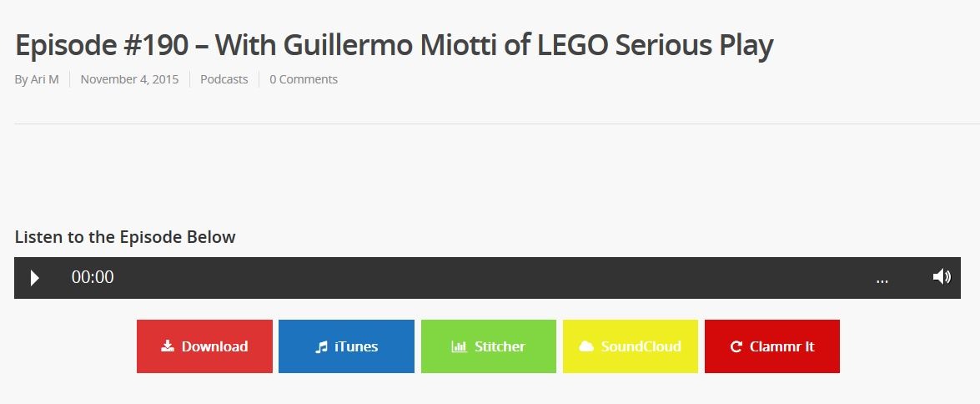Click the SoundCloud cloud icon
This screenshot has width=980, height=404.
[586, 346]
